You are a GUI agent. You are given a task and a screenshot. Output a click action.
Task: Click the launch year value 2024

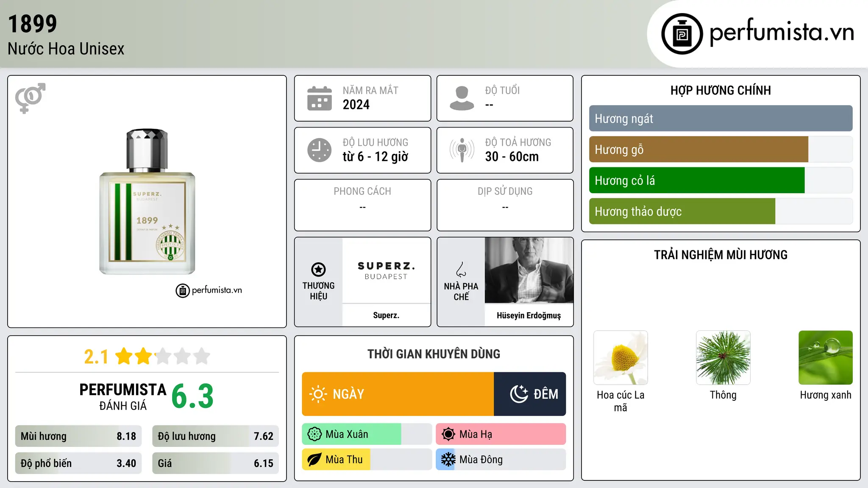356,105
